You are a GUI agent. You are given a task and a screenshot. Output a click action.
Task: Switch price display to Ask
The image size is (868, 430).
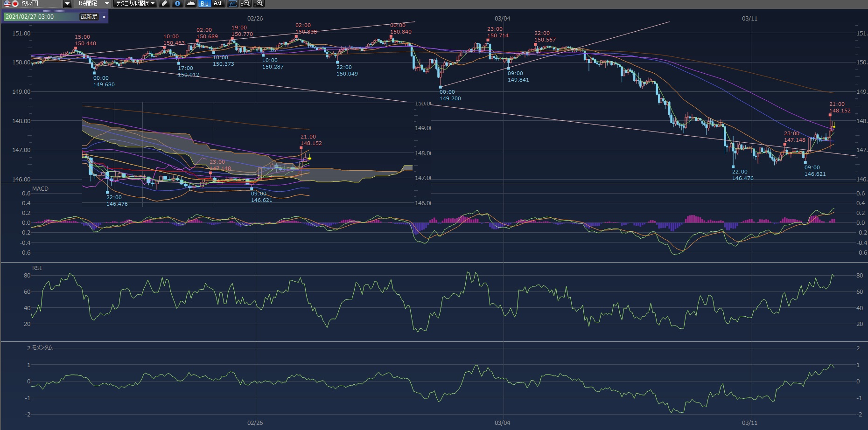(x=218, y=4)
